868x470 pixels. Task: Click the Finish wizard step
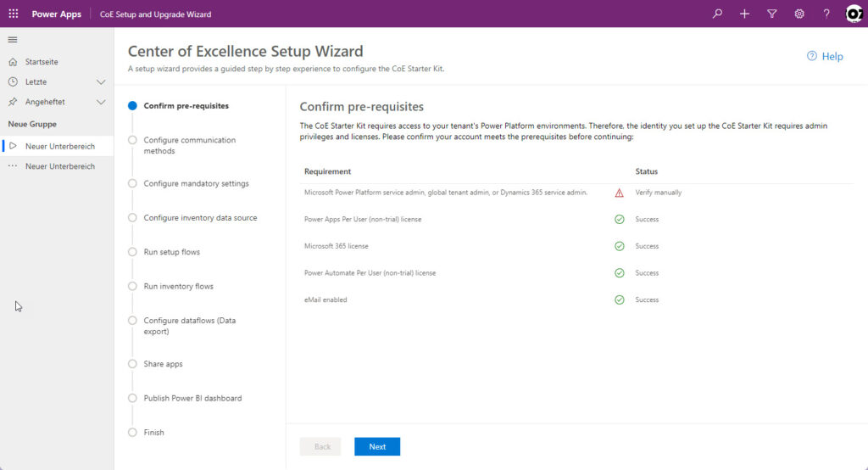pyautogui.click(x=154, y=433)
